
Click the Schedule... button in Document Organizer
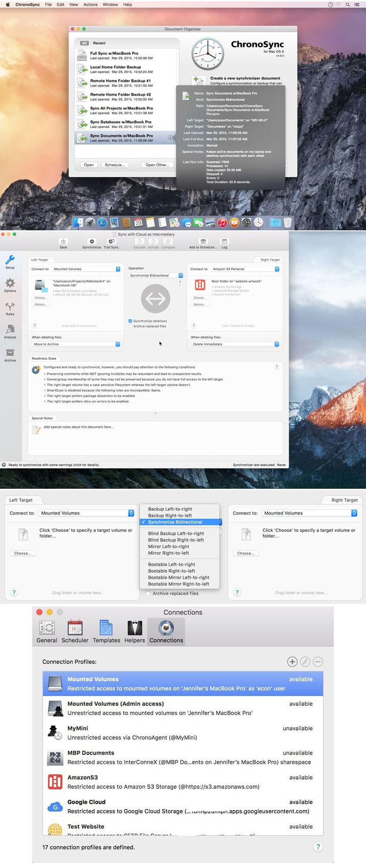click(x=115, y=165)
